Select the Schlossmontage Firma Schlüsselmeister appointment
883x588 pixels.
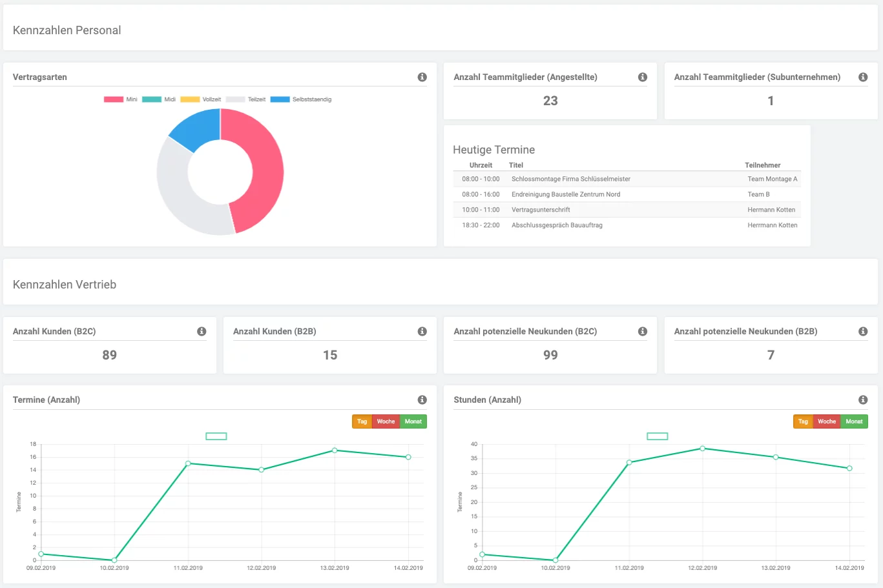tap(627, 179)
